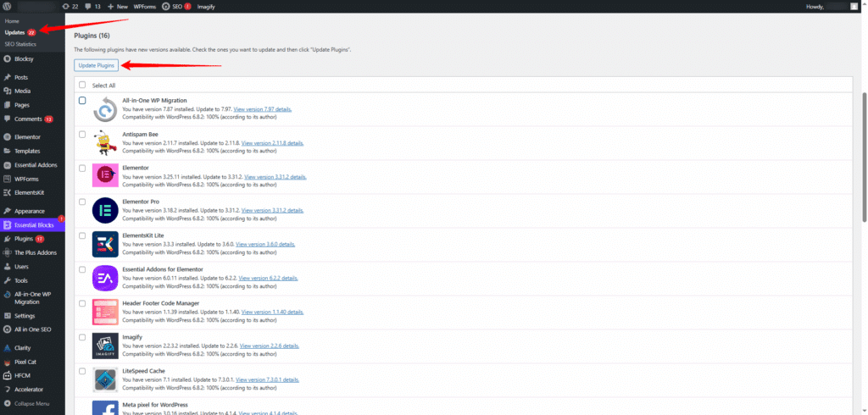Click the Clarity sidebar icon

pos(7,348)
